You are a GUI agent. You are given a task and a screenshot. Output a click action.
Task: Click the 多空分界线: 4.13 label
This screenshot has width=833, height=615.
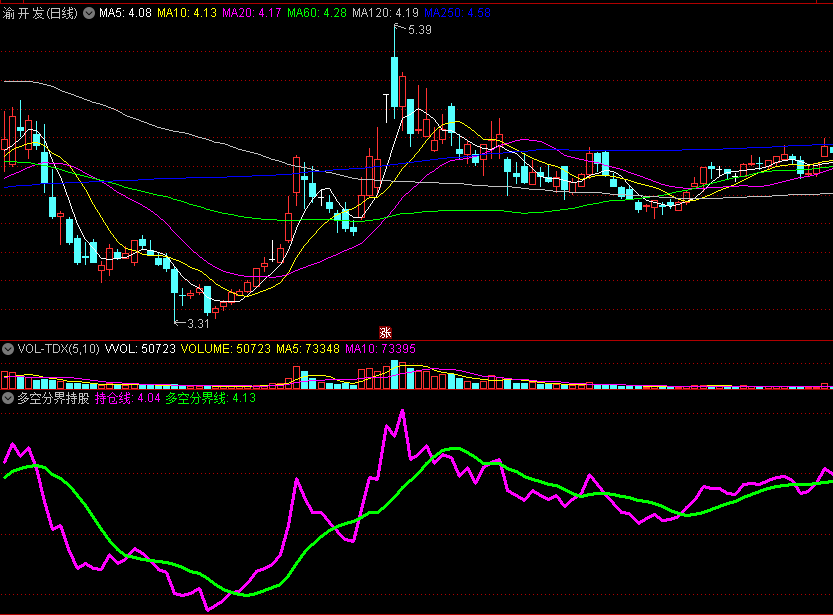coord(210,398)
